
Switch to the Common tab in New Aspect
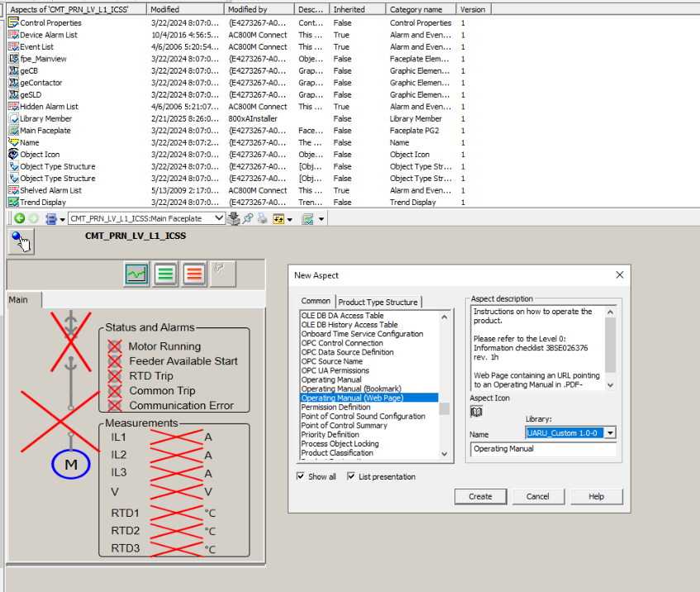(316, 301)
